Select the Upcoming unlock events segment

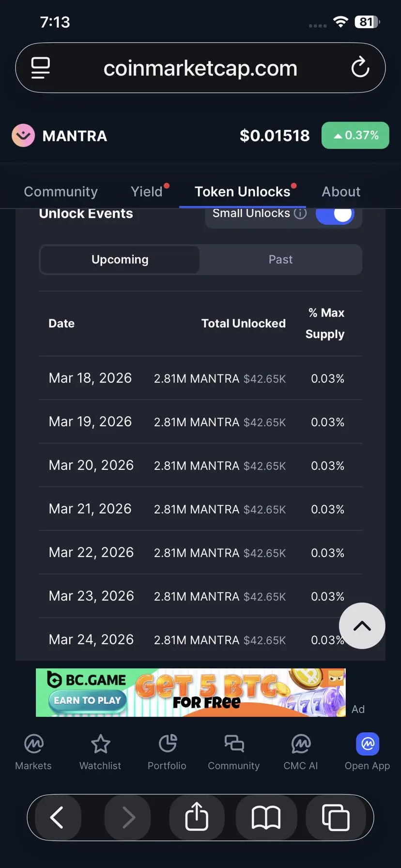click(x=120, y=260)
